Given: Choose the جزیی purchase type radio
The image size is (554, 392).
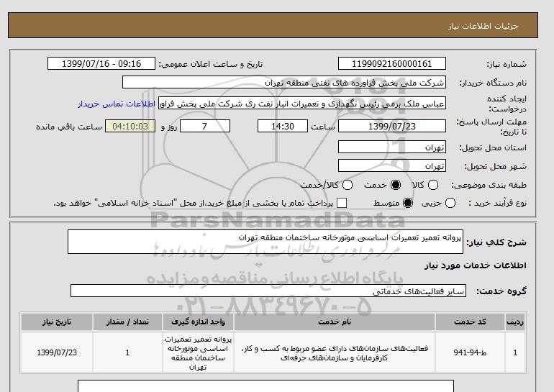Looking at the screenshot, I should (x=450, y=203).
